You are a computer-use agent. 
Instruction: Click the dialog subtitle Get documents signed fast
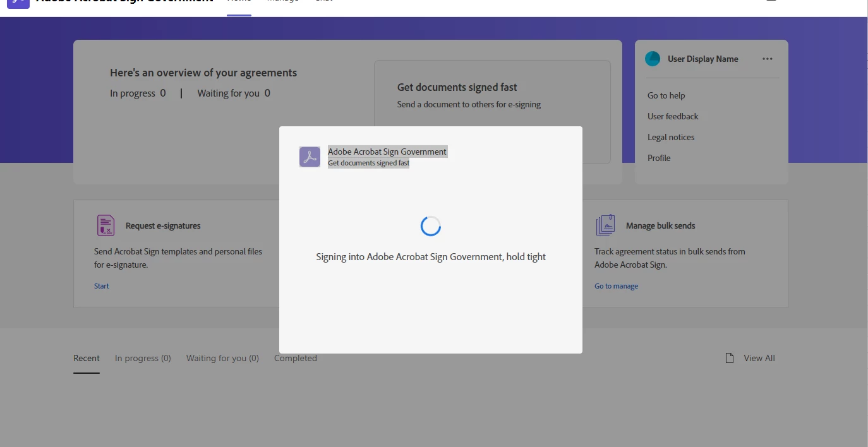pyautogui.click(x=368, y=163)
